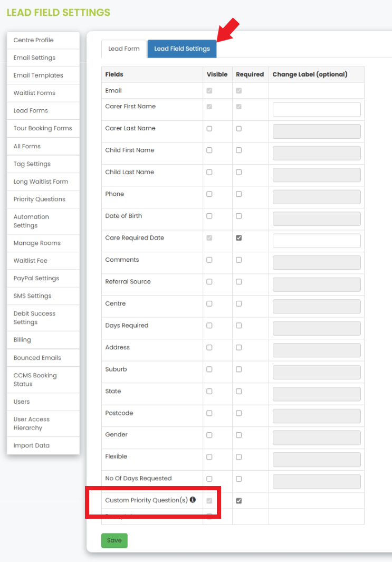Open Long Waitlist Form

pyautogui.click(x=43, y=182)
